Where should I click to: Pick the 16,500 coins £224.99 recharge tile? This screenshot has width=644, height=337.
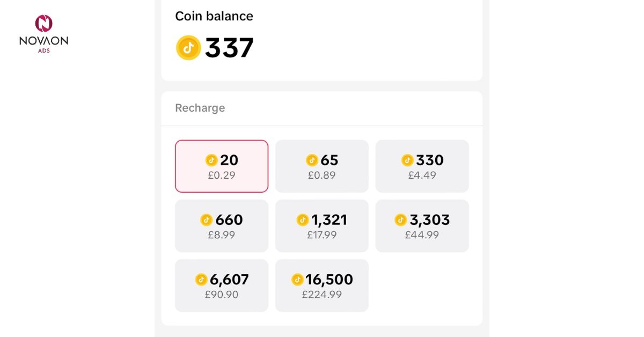[x=322, y=285]
